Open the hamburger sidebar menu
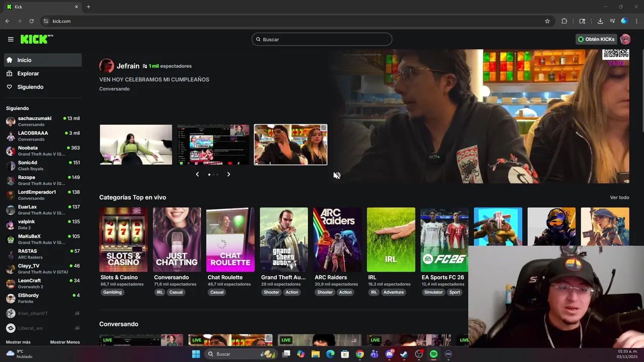Image resolution: width=644 pixels, height=362 pixels. click(x=11, y=39)
